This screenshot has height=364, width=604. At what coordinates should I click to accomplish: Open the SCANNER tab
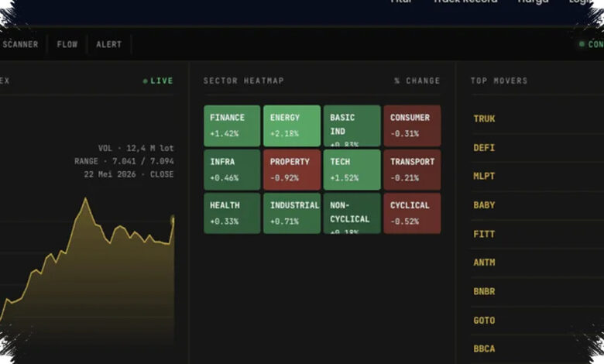(20, 44)
